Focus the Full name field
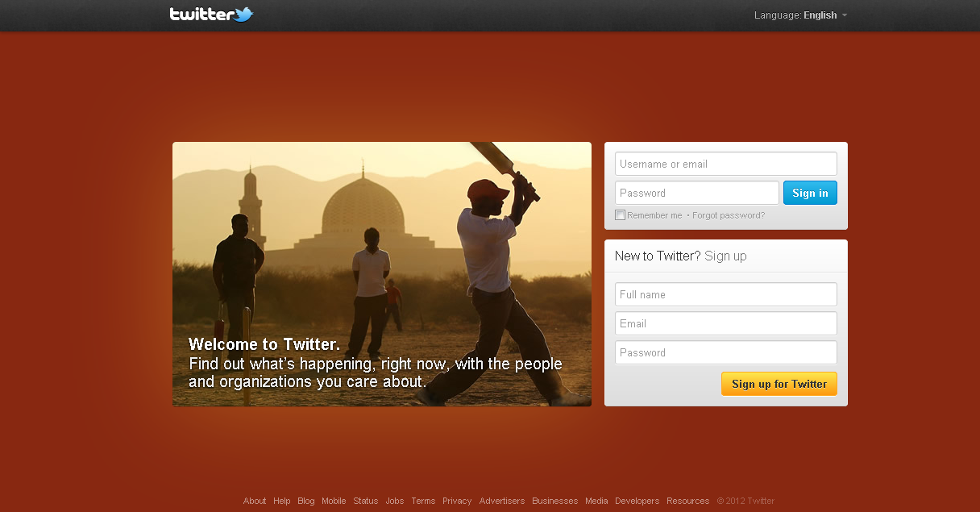The image size is (980, 512). 725,294
